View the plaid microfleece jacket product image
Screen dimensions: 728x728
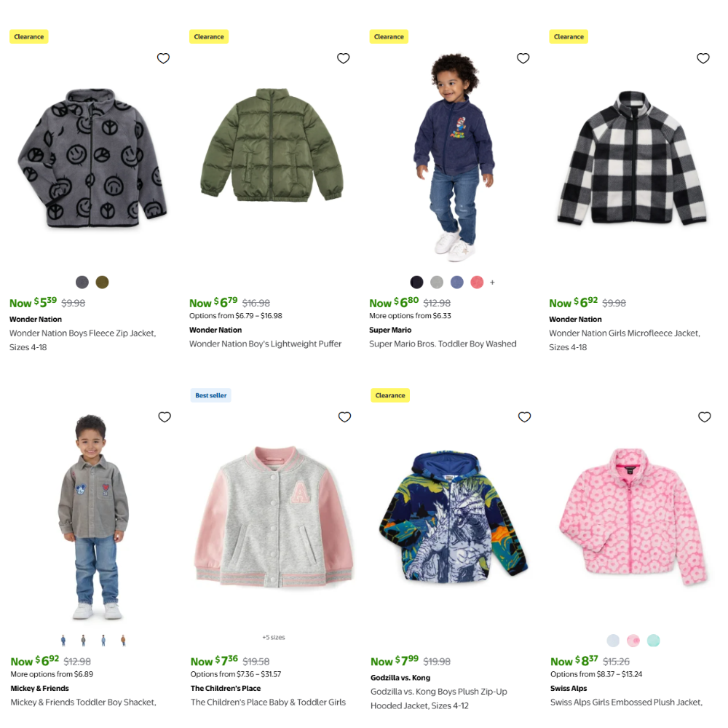[632, 158]
